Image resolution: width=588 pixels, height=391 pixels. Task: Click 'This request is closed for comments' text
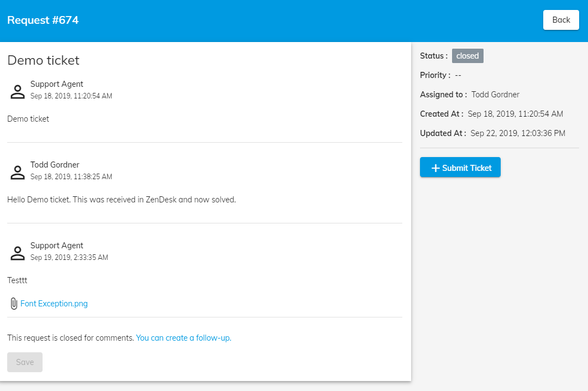[x=71, y=338]
